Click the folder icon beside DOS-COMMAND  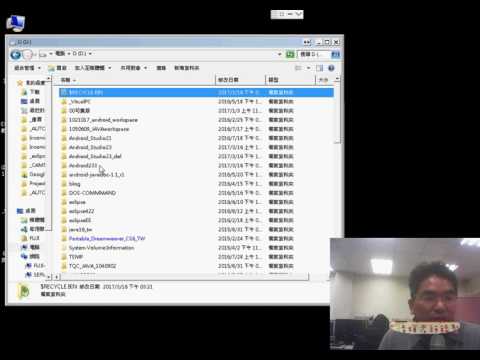[64, 193]
